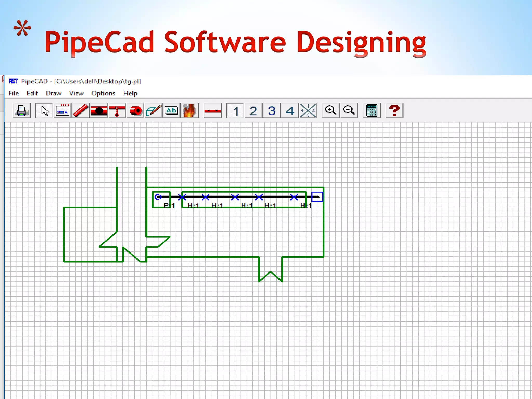Click the detector circle labeled P:1
Screen dimensions: 532x399
point(158,197)
